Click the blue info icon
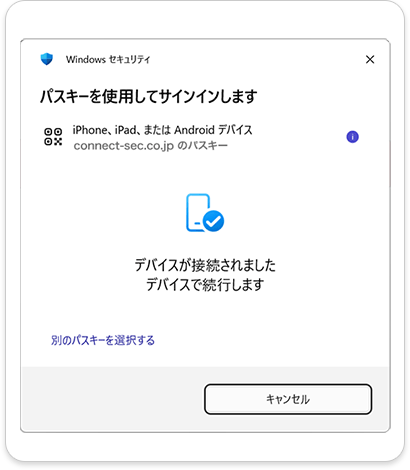 352,137
